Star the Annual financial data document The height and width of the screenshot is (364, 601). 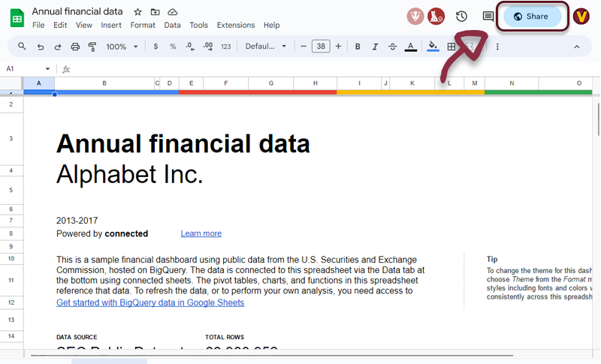click(137, 12)
